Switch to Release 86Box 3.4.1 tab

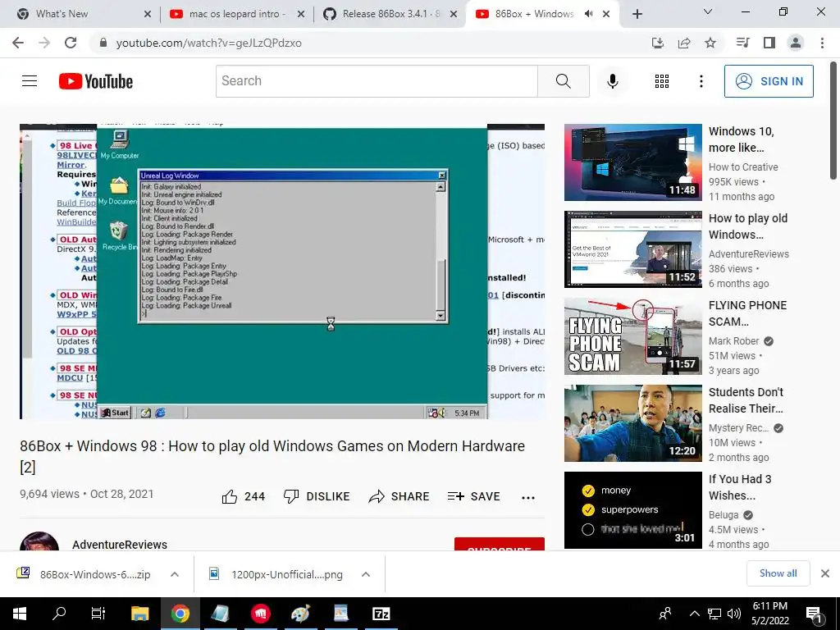[x=390, y=14]
